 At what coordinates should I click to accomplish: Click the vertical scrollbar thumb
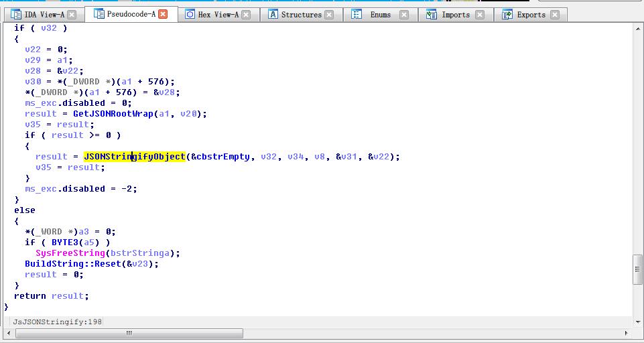[x=637, y=269]
